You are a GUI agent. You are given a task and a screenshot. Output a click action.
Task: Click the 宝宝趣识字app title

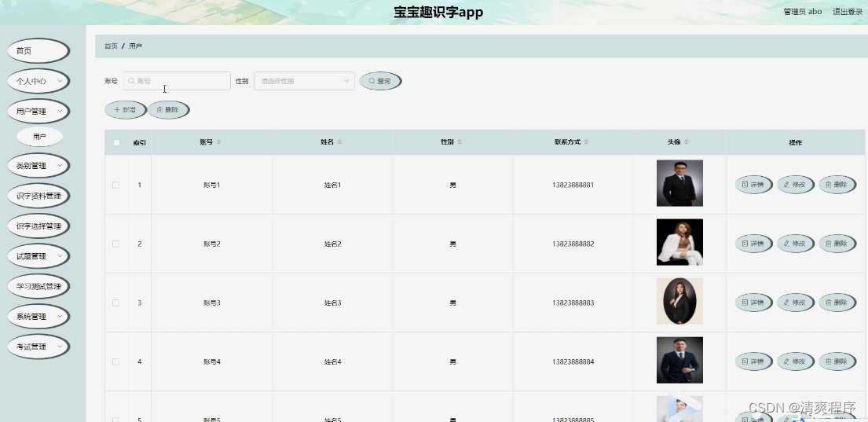[438, 13]
